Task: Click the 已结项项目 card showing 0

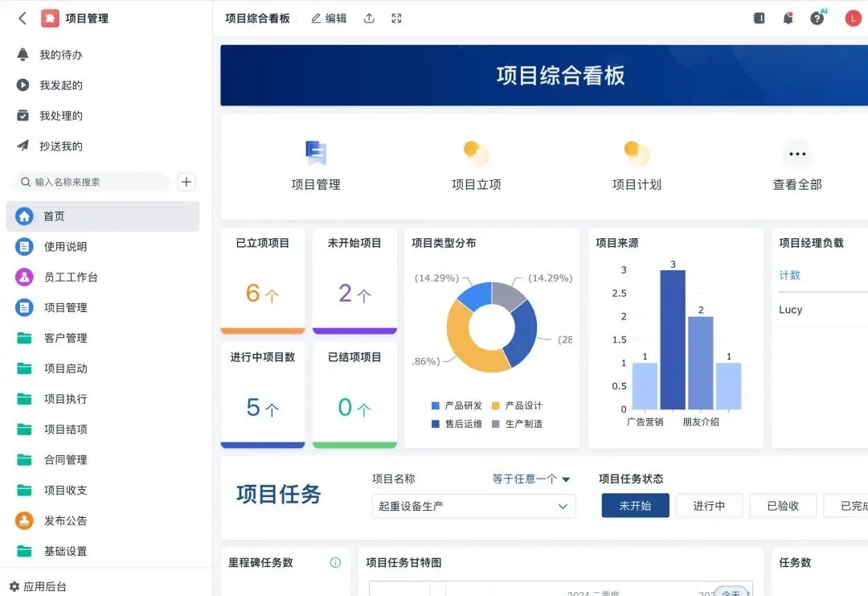Action: [355, 395]
